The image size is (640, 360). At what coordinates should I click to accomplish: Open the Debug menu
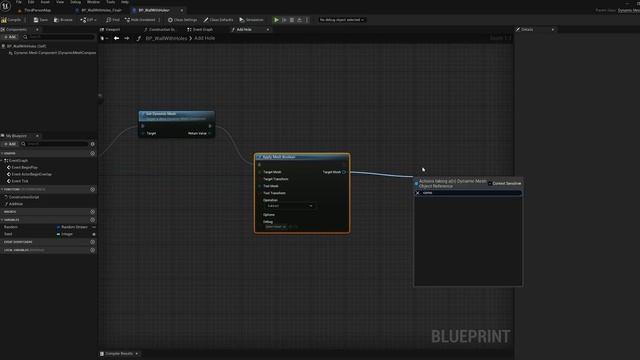pos(76,2)
